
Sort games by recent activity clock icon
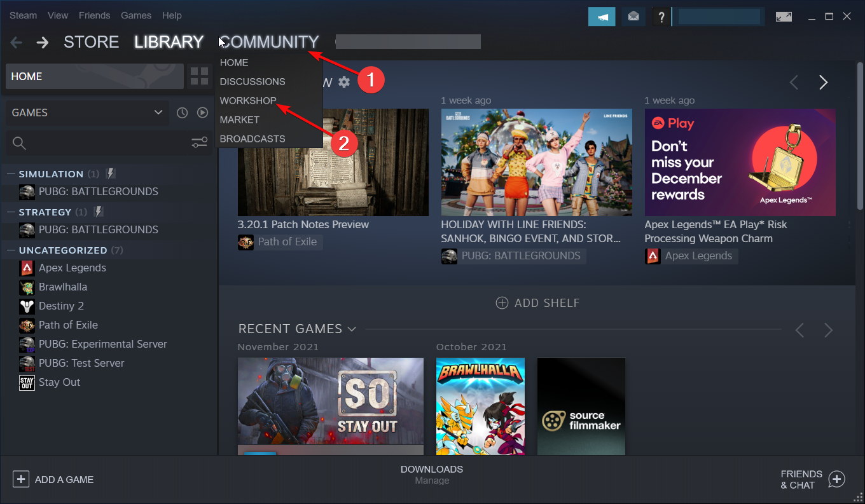[x=183, y=112]
